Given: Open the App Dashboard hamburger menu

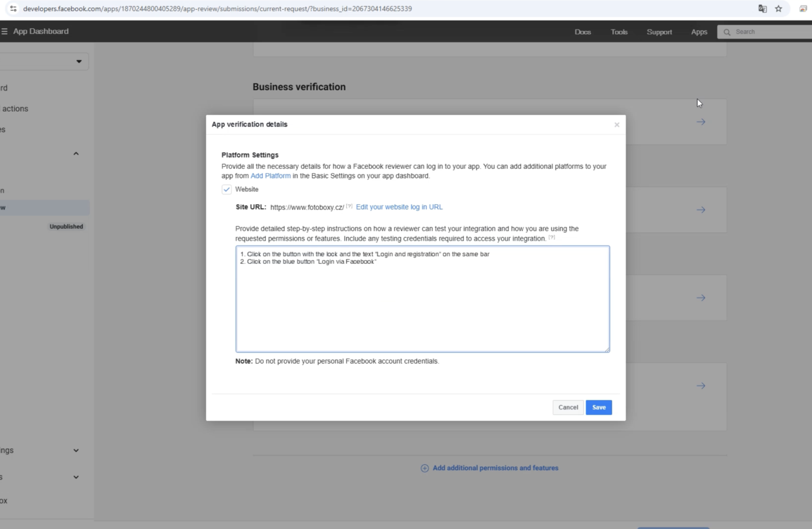Looking at the screenshot, I should coord(4,31).
